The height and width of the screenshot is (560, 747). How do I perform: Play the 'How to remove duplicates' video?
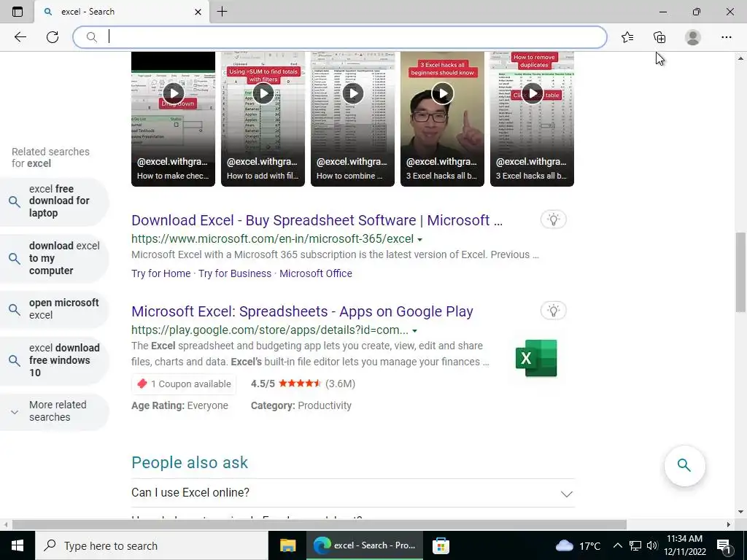[532, 93]
